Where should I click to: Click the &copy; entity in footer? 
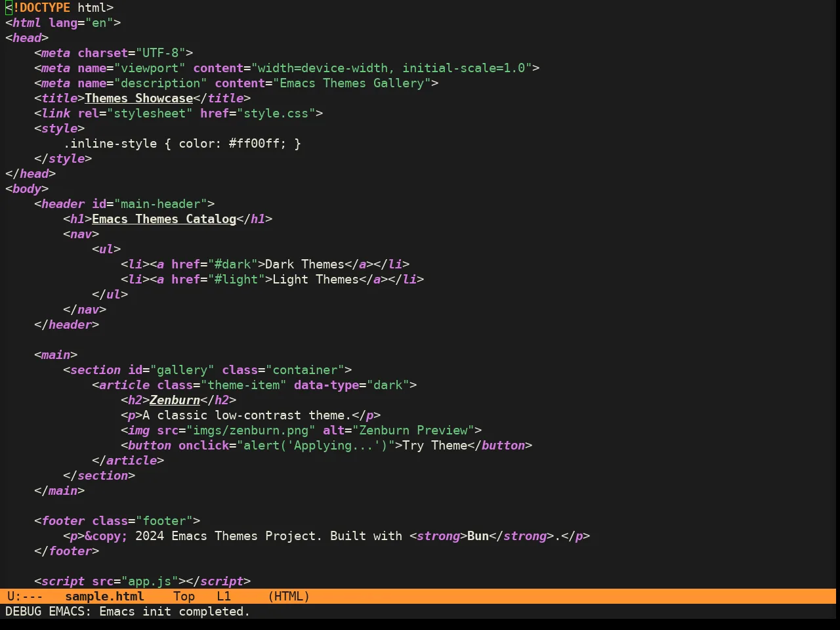[106, 536]
